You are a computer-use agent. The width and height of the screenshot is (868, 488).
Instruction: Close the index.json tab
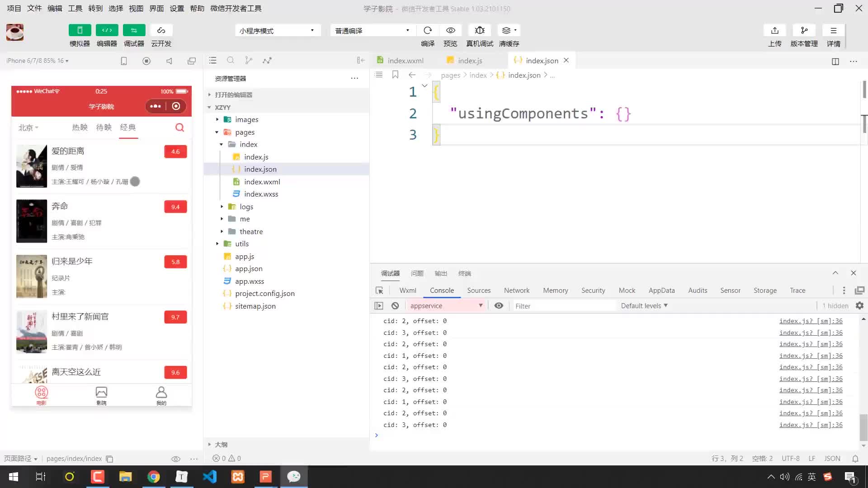[x=566, y=60]
